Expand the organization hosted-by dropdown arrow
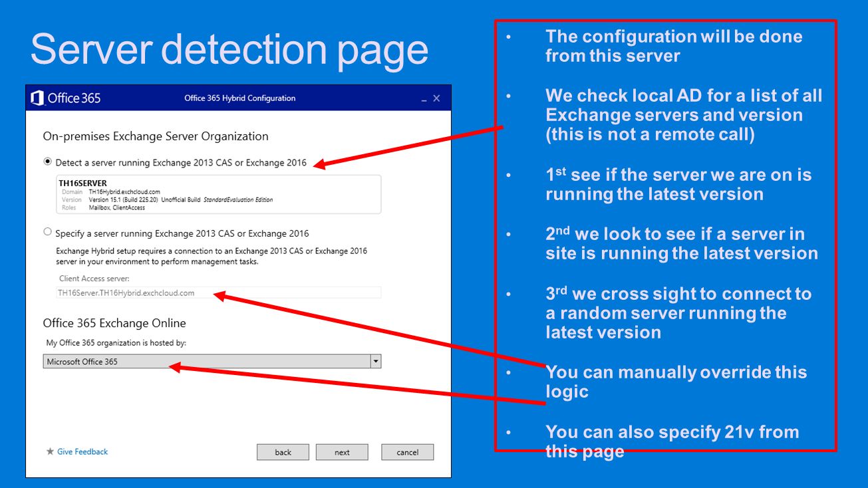This screenshot has height=488, width=868. 376,361
